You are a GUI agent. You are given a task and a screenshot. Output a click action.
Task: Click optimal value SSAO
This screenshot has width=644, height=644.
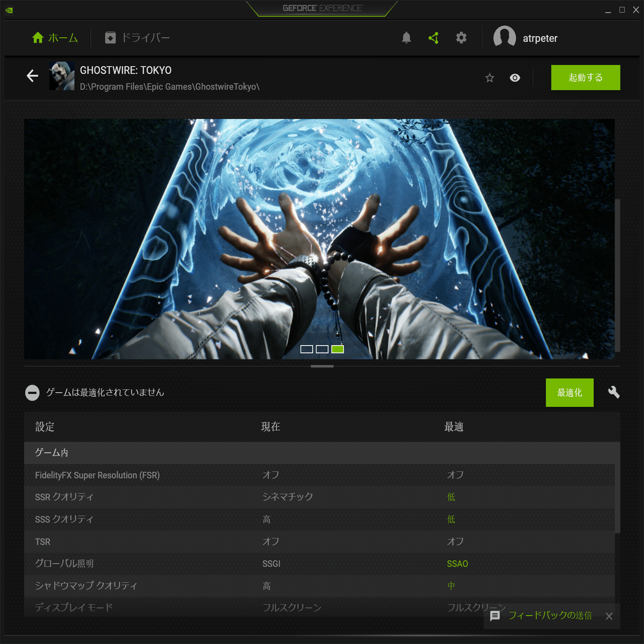tap(457, 564)
